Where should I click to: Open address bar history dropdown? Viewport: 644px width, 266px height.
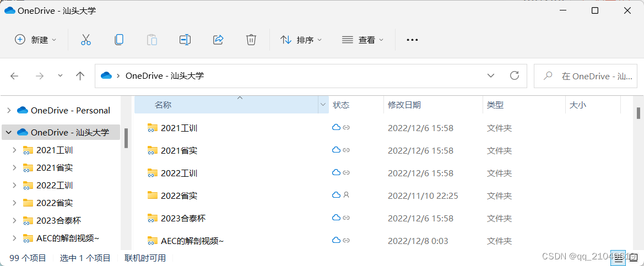click(490, 75)
